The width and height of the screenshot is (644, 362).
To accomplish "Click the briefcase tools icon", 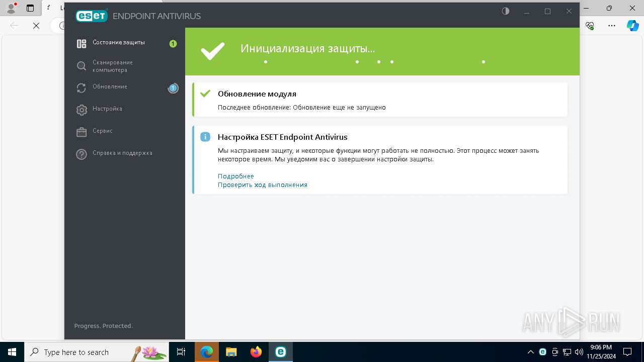I will (82, 132).
